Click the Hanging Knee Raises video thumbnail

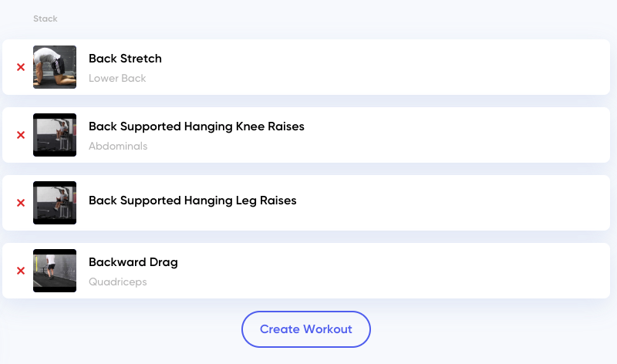pos(55,135)
